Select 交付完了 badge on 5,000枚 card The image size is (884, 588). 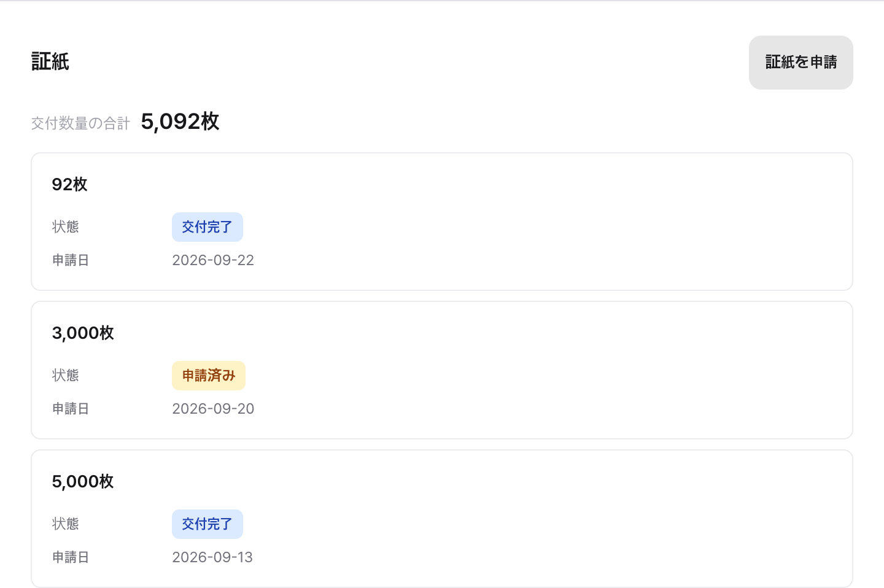pyautogui.click(x=207, y=524)
